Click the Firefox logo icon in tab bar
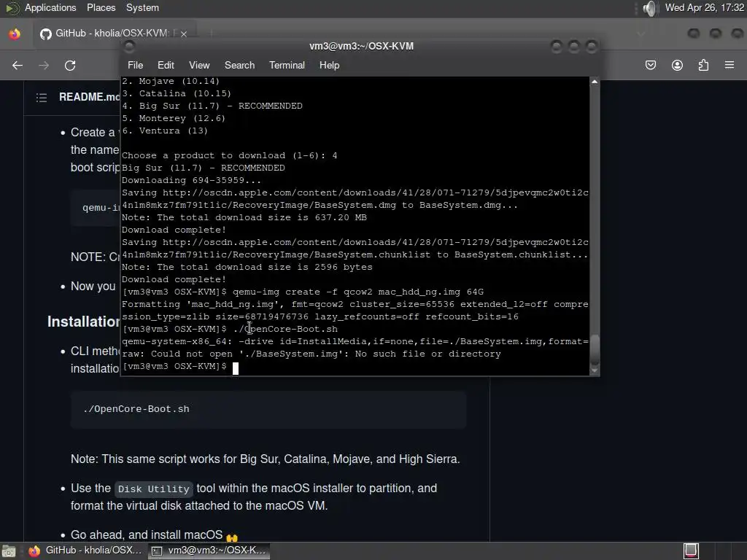The image size is (747, 560). coord(15,34)
